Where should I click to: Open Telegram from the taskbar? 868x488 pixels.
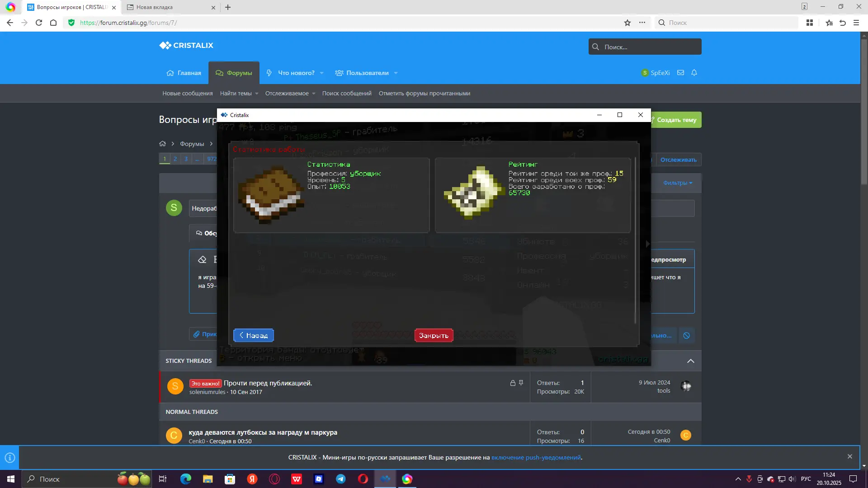[x=341, y=479]
